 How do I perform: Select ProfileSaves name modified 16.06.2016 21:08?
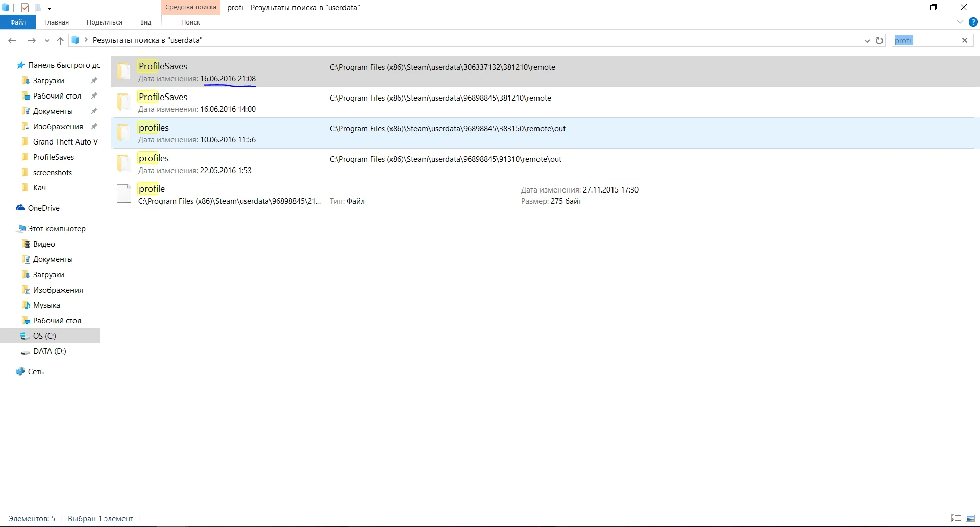click(x=163, y=66)
